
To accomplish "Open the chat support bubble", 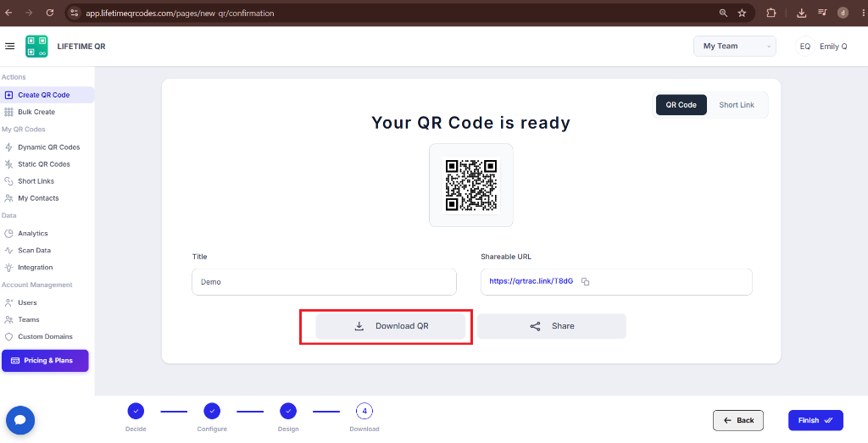I will click(20, 420).
